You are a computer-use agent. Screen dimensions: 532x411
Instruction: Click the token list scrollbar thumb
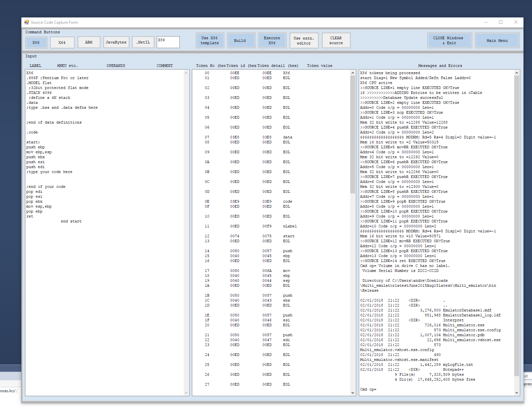coord(353,134)
